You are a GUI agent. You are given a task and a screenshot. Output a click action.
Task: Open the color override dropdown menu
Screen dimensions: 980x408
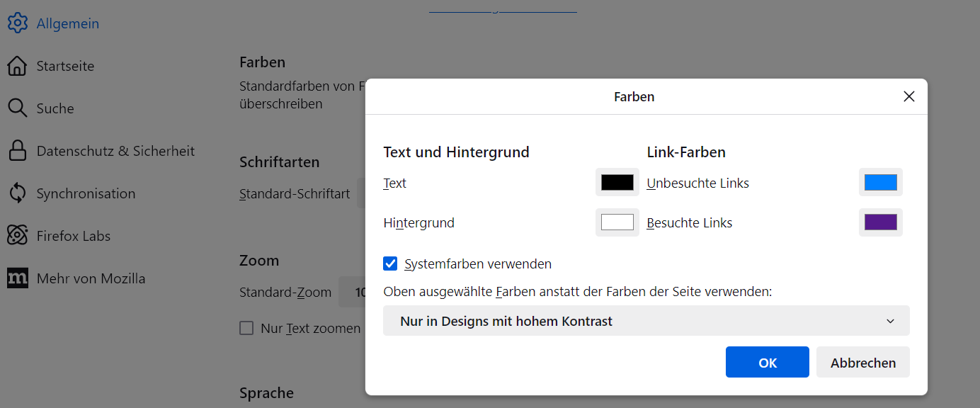click(646, 321)
